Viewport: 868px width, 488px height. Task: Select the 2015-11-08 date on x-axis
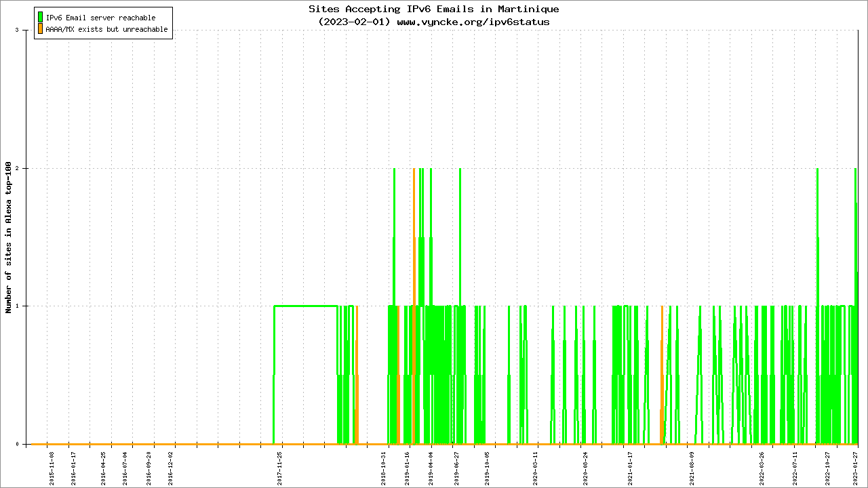click(x=52, y=468)
